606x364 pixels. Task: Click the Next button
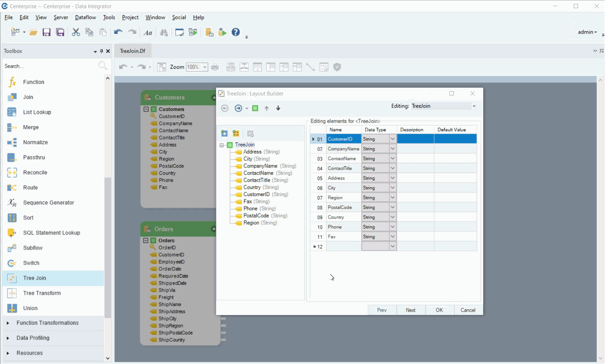pyautogui.click(x=411, y=310)
